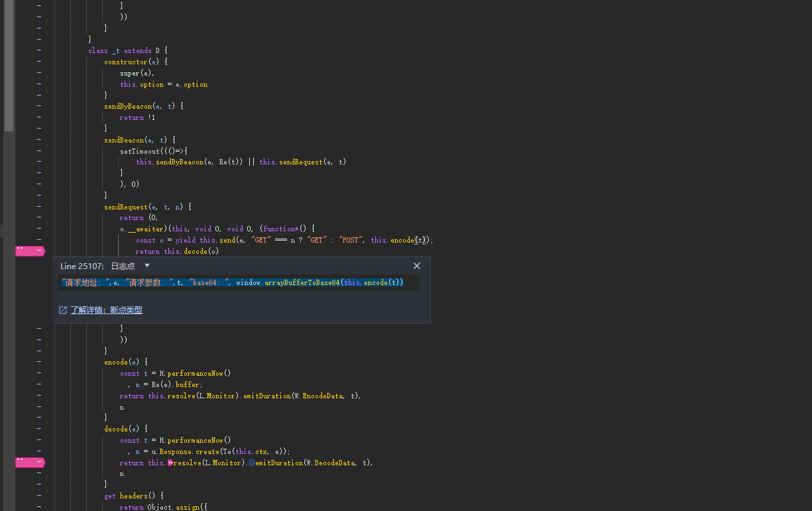Viewport: 812px width, 511px height.
Task: Click the "sendBeacon(e, t) {" method line
Action: pos(140,140)
